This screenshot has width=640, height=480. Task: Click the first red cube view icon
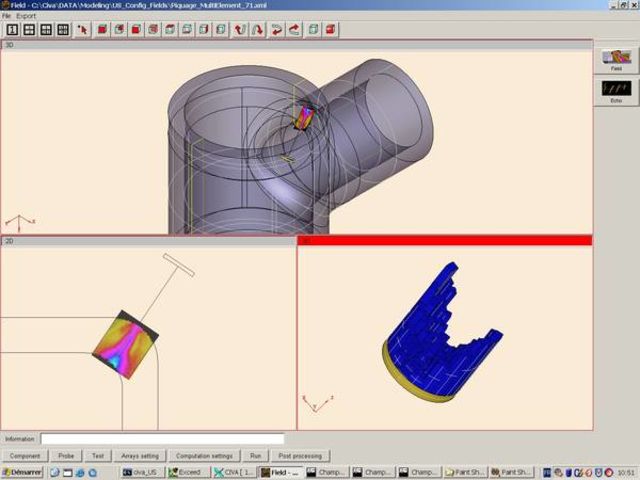102,29
